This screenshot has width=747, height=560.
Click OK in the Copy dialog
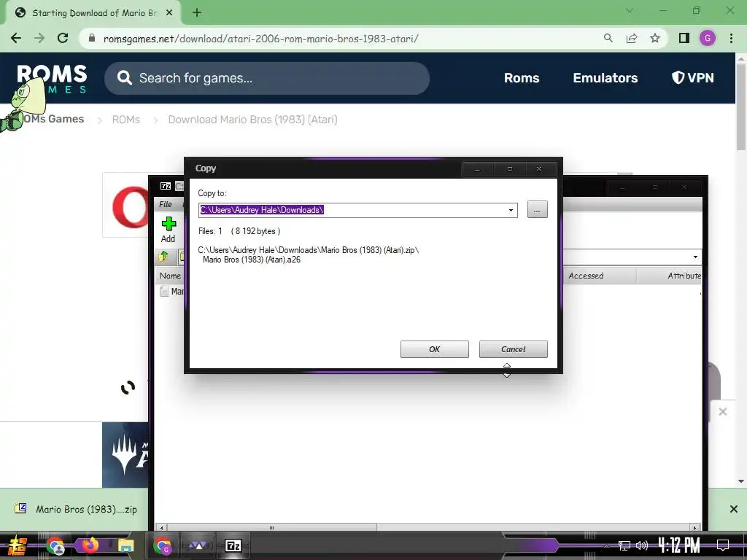point(434,349)
